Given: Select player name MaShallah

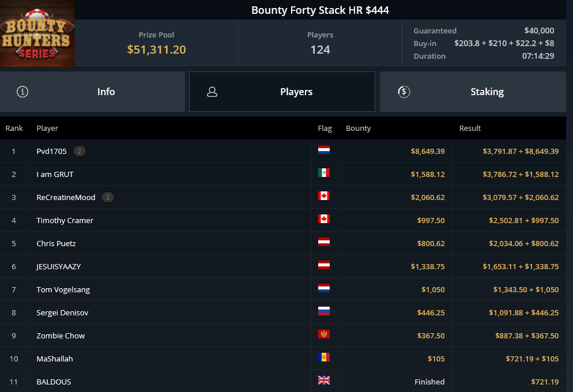Looking at the screenshot, I should click(x=55, y=359).
